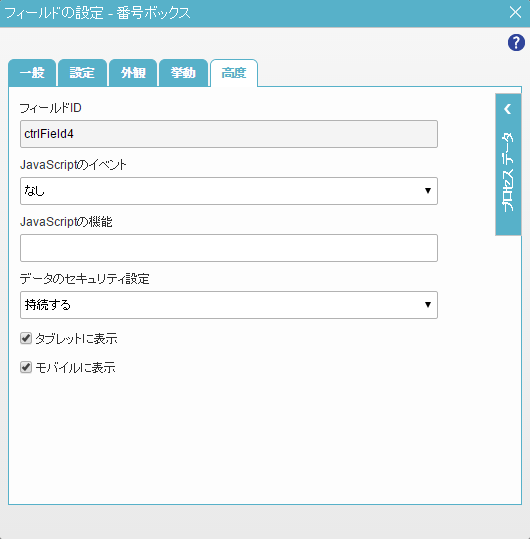This screenshot has height=539, width=530.
Task: Click the arrow on the なし dropdown
Action: coord(428,191)
